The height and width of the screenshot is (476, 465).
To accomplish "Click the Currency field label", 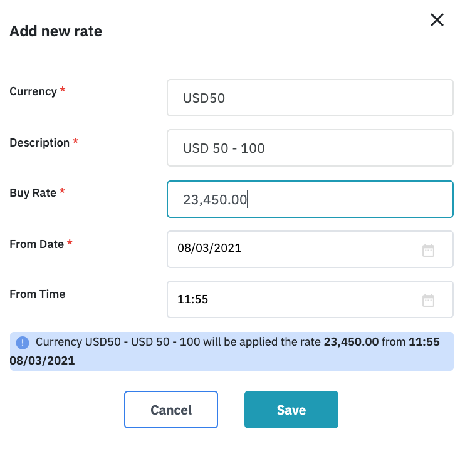I will [33, 91].
